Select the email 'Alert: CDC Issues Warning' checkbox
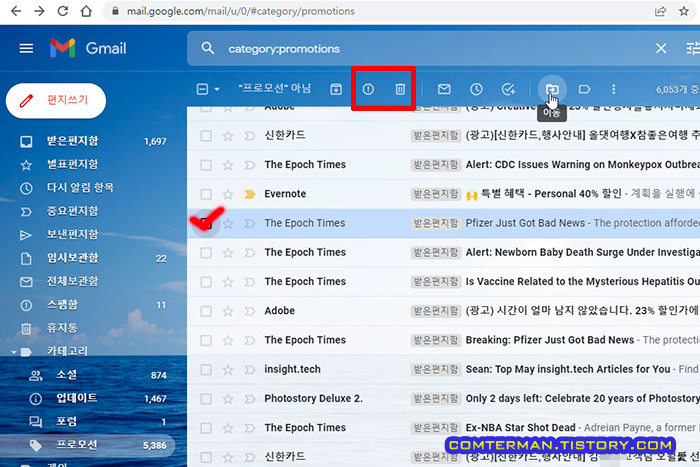The height and width of the screenshot is (467, 700). click(206, 165)
